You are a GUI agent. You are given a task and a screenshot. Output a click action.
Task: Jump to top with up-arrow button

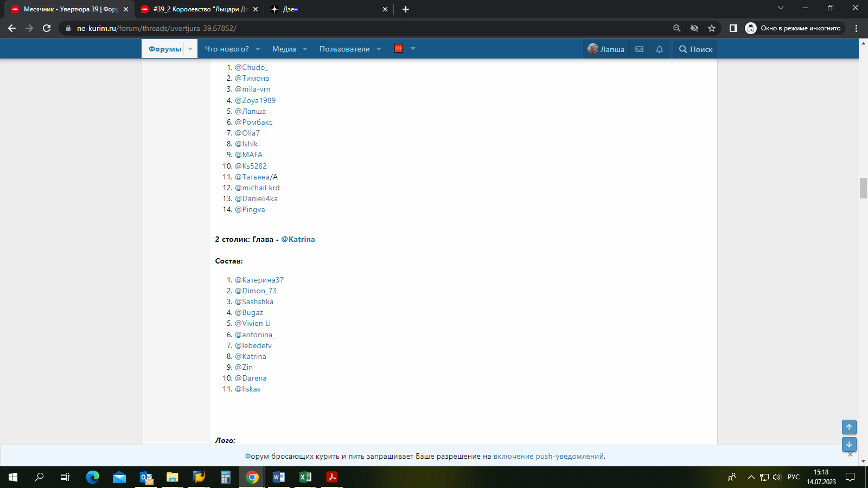(849, 427)
